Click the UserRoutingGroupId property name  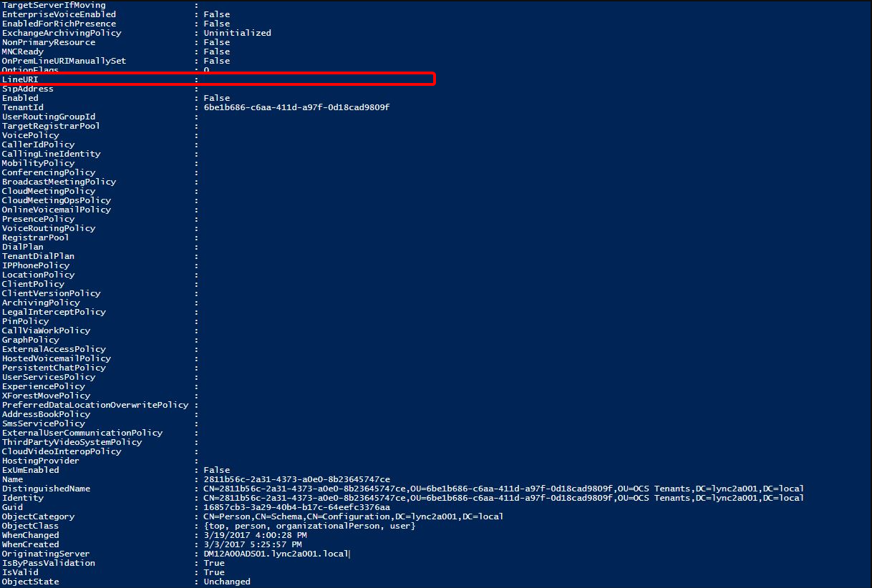[x=49, y=117]
